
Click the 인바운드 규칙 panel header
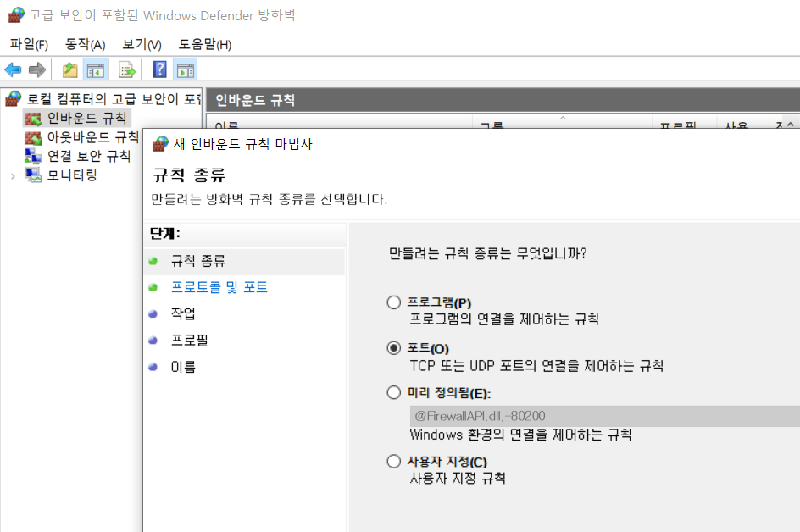pos(503,100)
